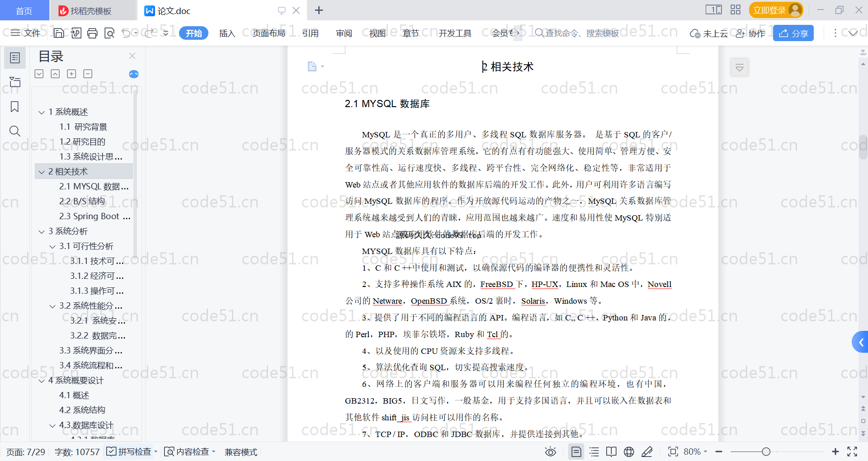Toggle eye protection mode icon
The image size is (868, 461).
tap(550, 452)
